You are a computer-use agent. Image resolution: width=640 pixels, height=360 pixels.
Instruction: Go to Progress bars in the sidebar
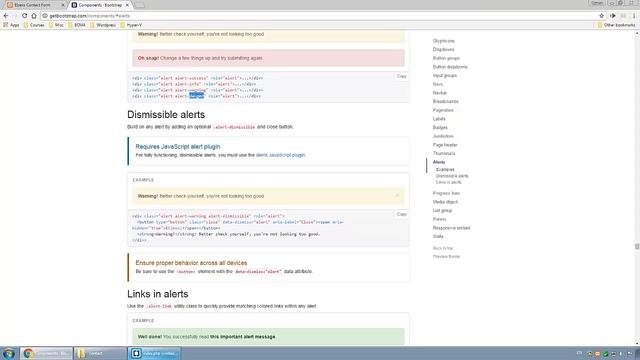point(446,193)
